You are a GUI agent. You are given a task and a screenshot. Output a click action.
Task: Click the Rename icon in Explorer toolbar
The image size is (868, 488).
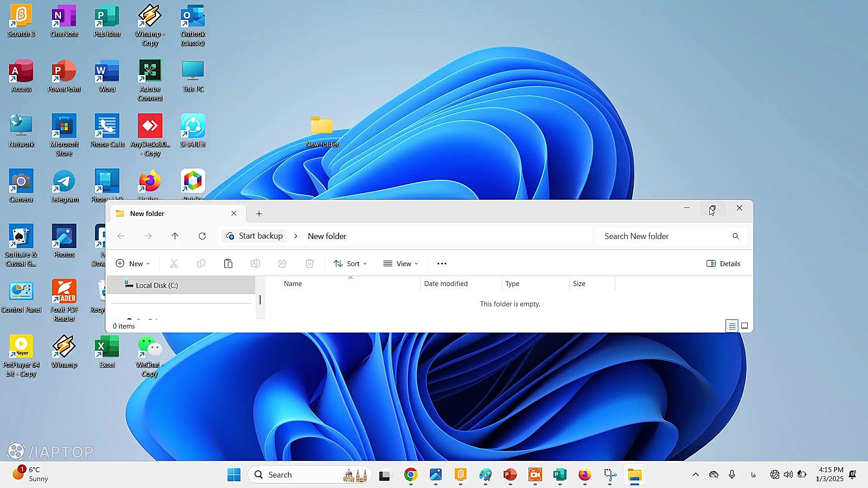coord(255,263)
